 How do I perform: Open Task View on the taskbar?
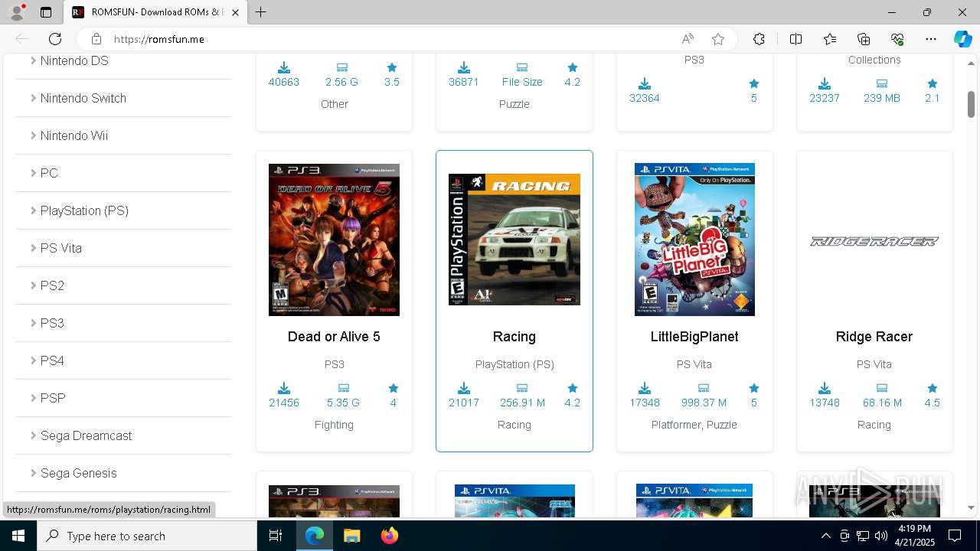tap(276, 536)
